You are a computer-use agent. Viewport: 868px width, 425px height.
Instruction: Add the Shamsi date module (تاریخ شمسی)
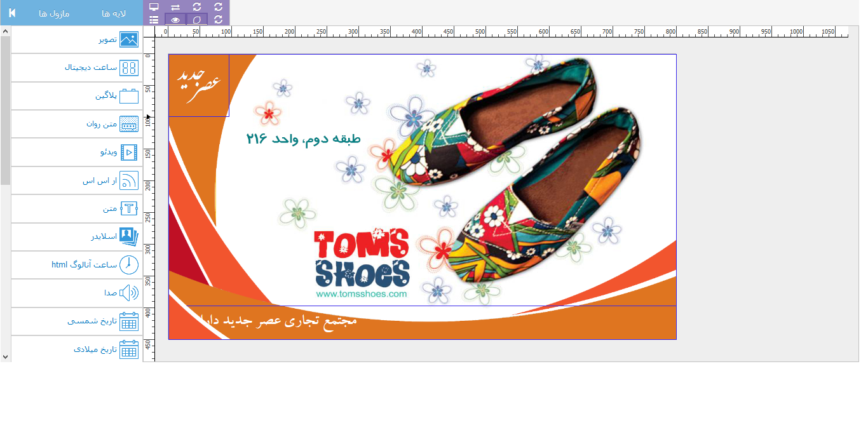(77, 321)
